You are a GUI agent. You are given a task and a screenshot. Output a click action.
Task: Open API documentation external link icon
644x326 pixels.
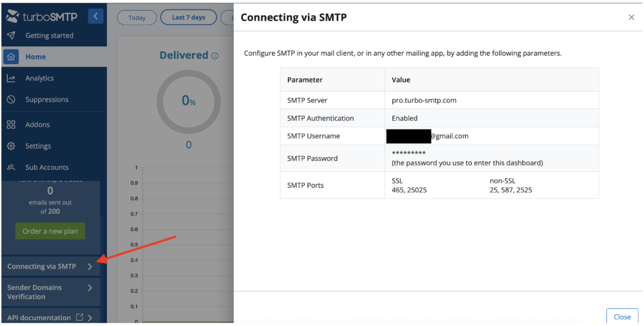[x=80, y=318]
